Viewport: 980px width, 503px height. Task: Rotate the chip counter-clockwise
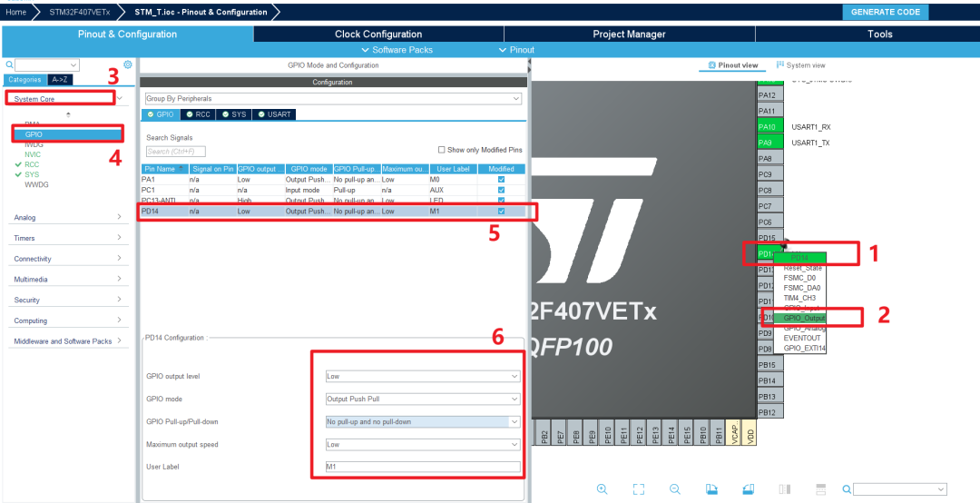point(748,489)
